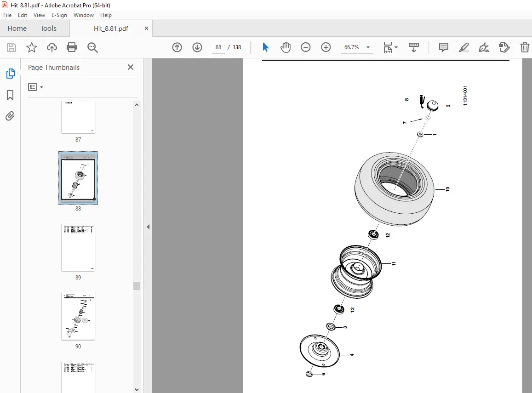
Task: Open the Find text magnifier icon
Action: point(92,47)
